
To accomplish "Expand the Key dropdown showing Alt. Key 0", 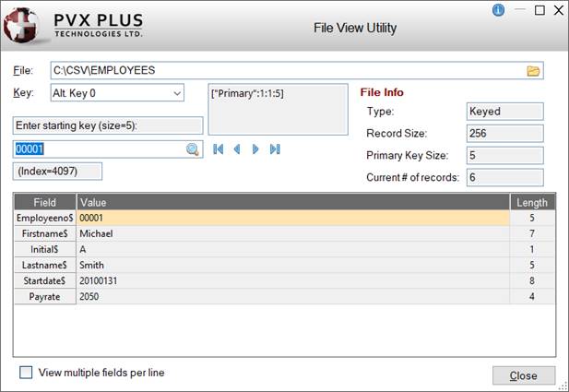I will click(176, 93).
